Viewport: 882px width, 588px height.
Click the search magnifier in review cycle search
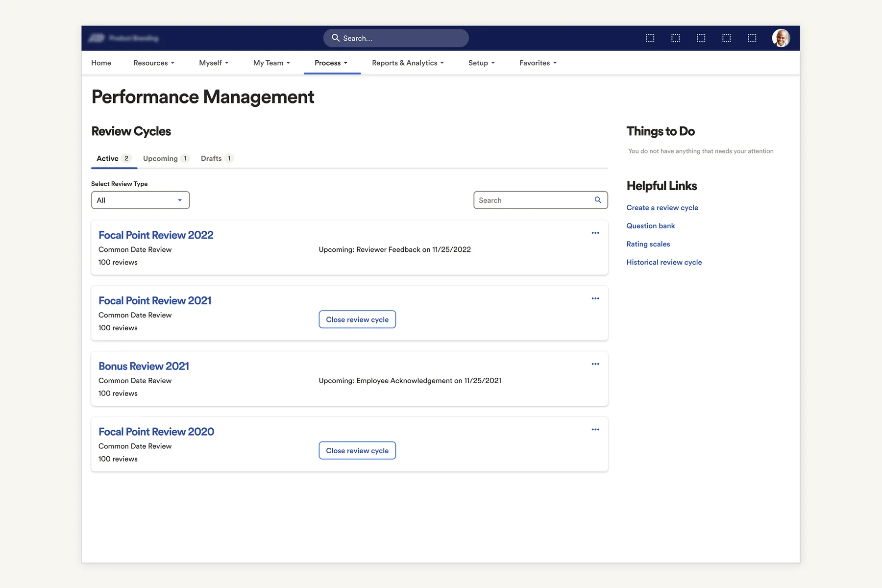[598, 200]
